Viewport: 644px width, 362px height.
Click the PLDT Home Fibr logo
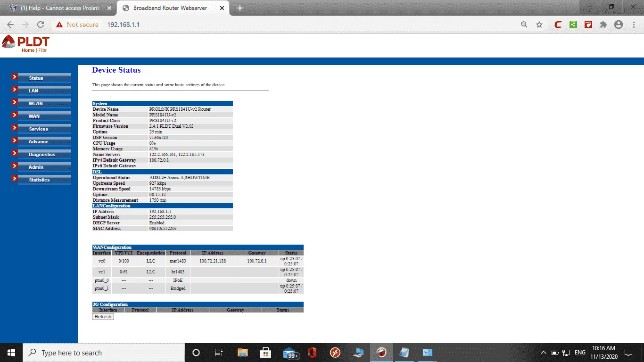(x=25, y=43)
